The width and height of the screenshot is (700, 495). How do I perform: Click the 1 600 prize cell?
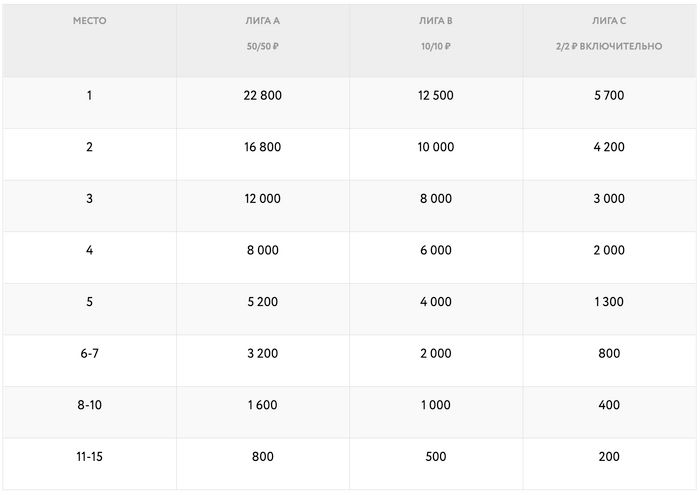pos(262,405)
